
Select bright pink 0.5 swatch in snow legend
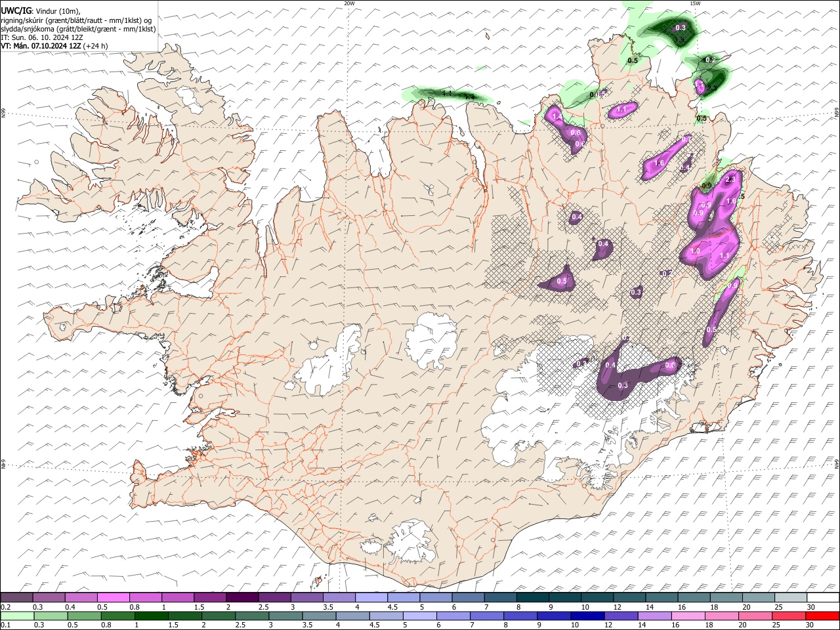(x=113, y=598)
